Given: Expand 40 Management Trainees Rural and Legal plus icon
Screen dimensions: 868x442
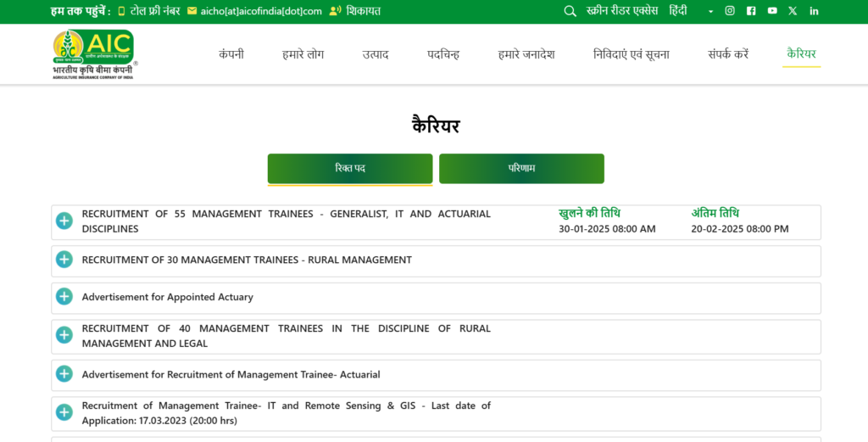Looking at the screenshot, I should pyautogui.click(x=64, y=335).
